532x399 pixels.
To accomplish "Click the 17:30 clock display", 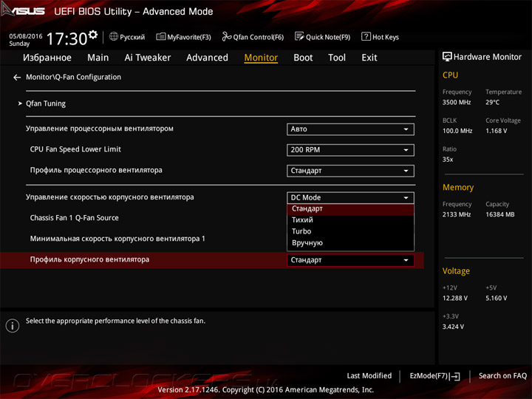I will (66, 38).
